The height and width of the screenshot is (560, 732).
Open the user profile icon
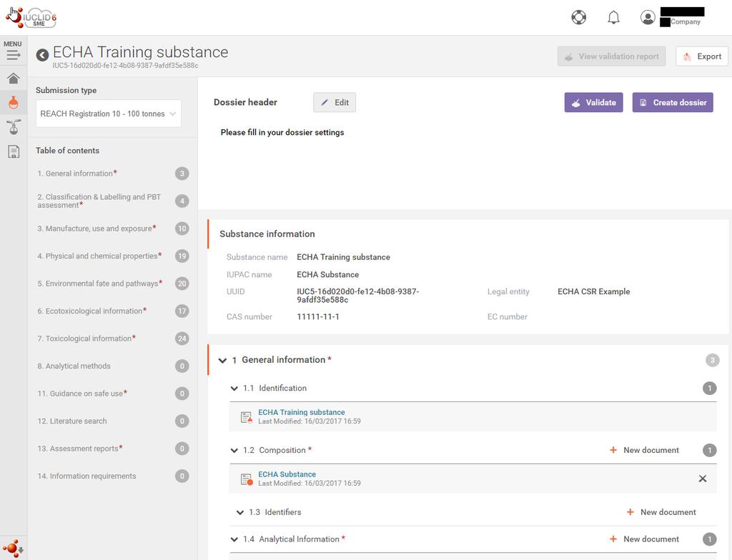[x=648, y=17]
